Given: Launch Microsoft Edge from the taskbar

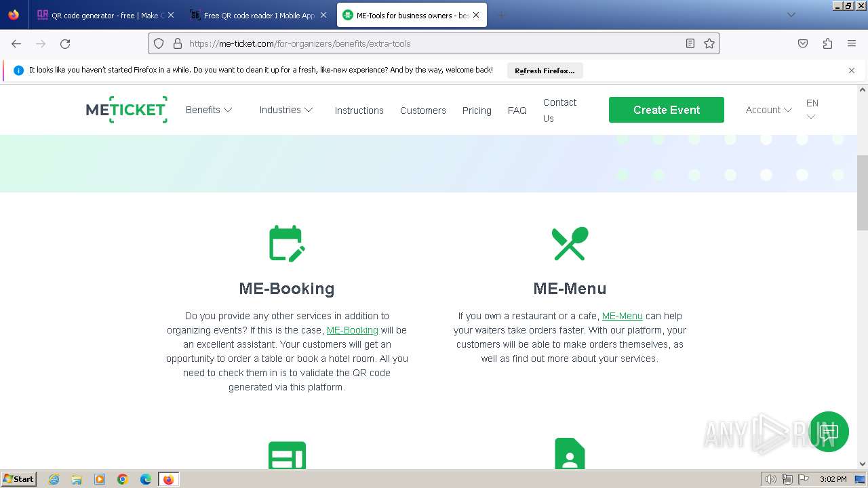Looking at the screenshot, I should (146, 479).
